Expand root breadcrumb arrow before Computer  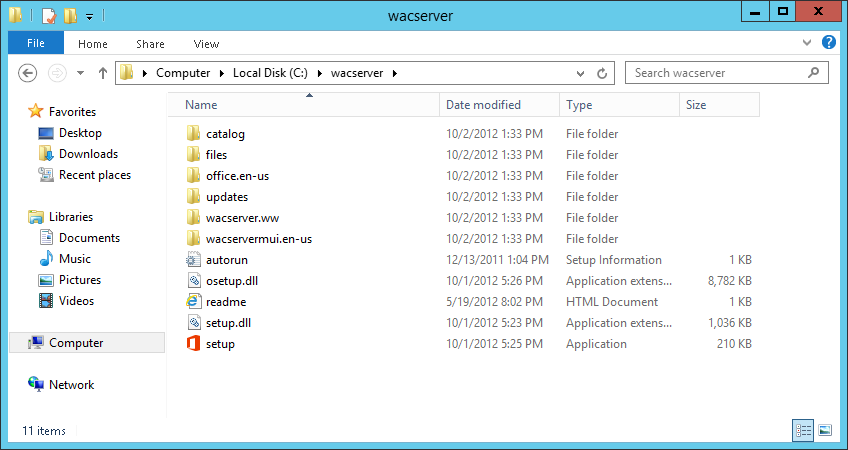(x=145, y=73)
